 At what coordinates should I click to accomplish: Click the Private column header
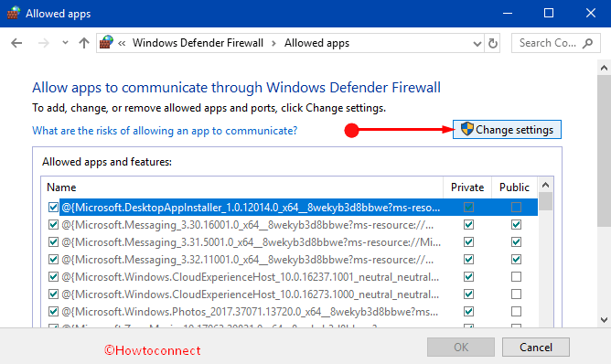coord(467,187)
